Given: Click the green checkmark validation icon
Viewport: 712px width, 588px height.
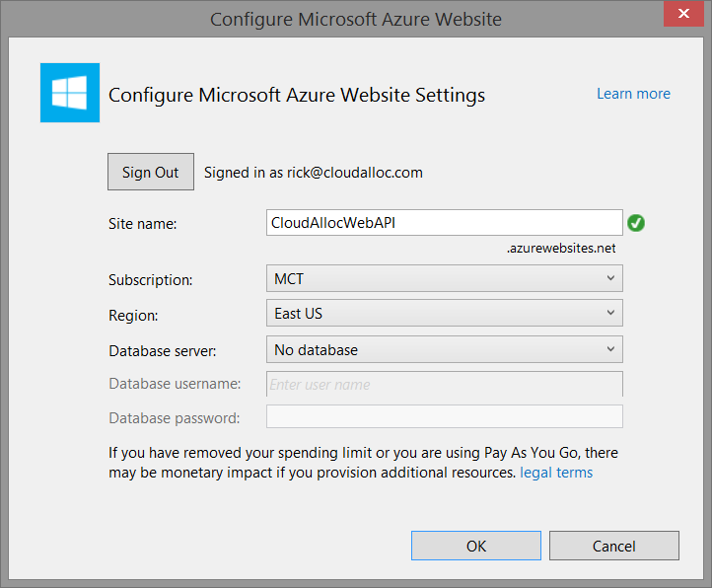Looking at the screenshot, I should [x=636, y=223].
